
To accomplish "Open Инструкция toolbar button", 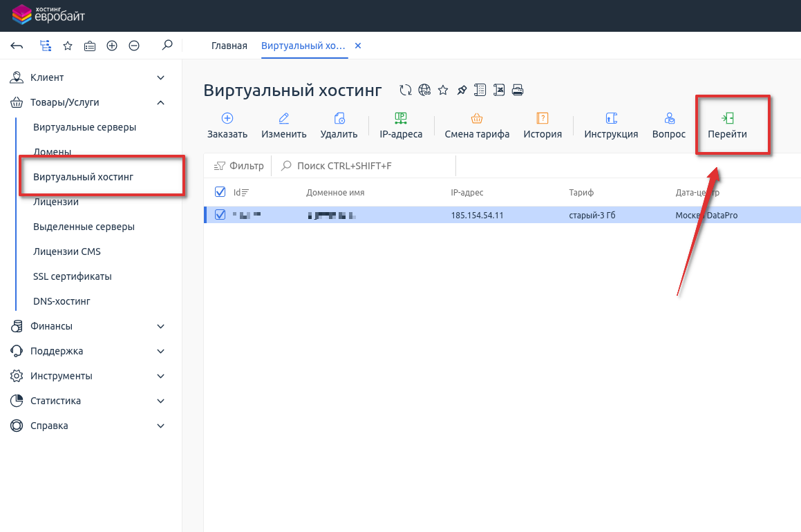I will (611, 126).
